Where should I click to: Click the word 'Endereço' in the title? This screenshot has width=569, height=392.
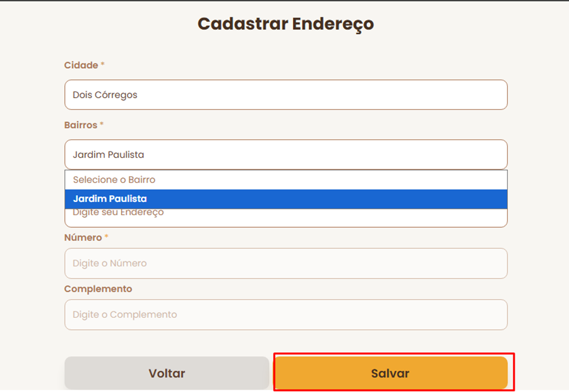[x=333, y=24]
